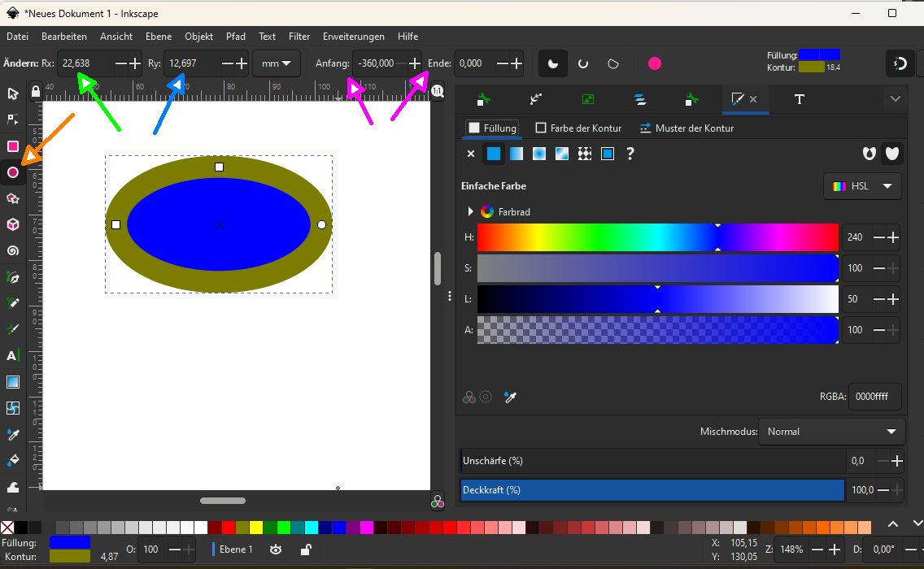924x569 pixels.
Task: Select pattern fill type
Action: [x=585, y=154]
